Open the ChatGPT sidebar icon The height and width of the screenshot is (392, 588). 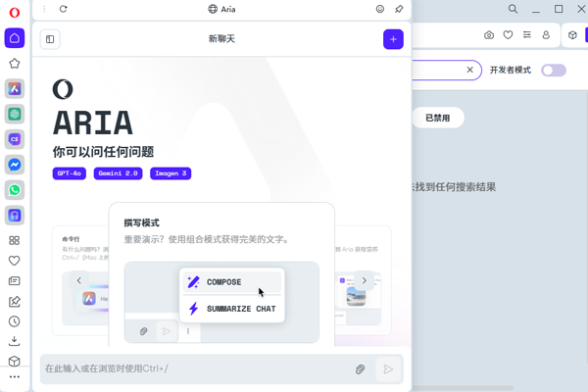point(15,114)
